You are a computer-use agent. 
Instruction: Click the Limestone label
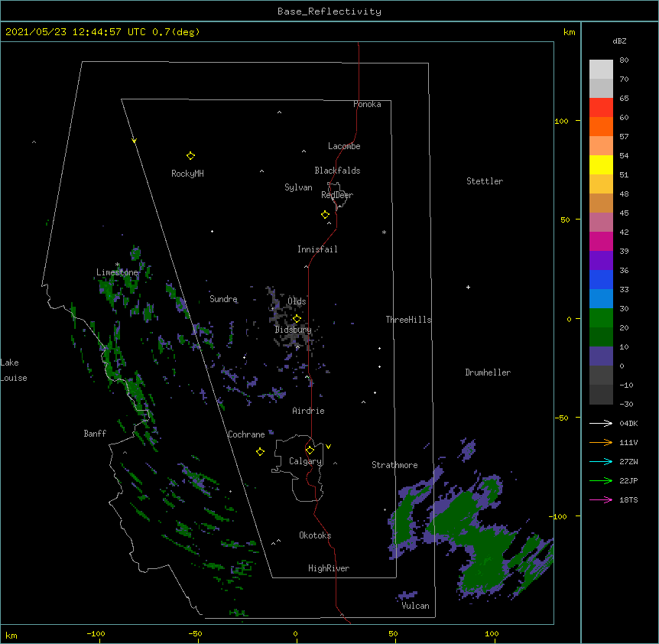click(x=117, y=272)
